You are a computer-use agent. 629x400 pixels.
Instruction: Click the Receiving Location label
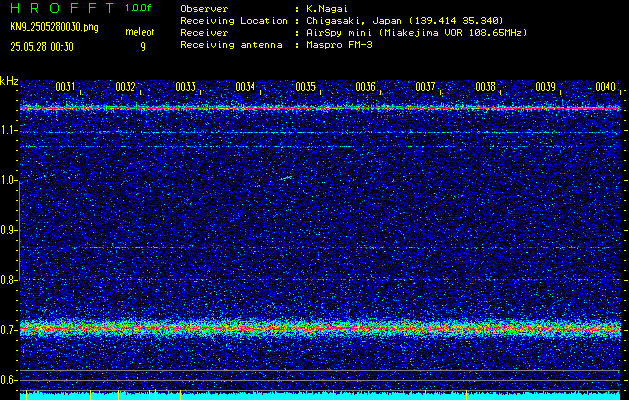[234, 21]
